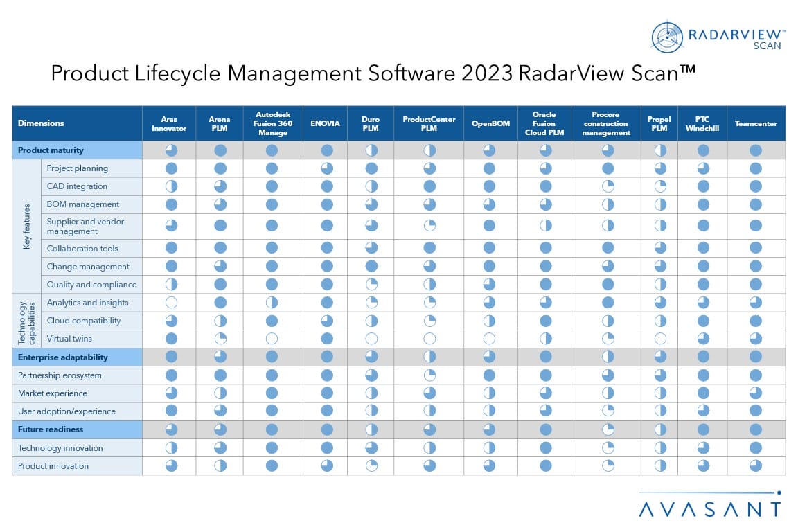Click Arena PLM's Cloud compatibility rating circle
The height and width of the screenshot is (532, 798).
[220, 321]
